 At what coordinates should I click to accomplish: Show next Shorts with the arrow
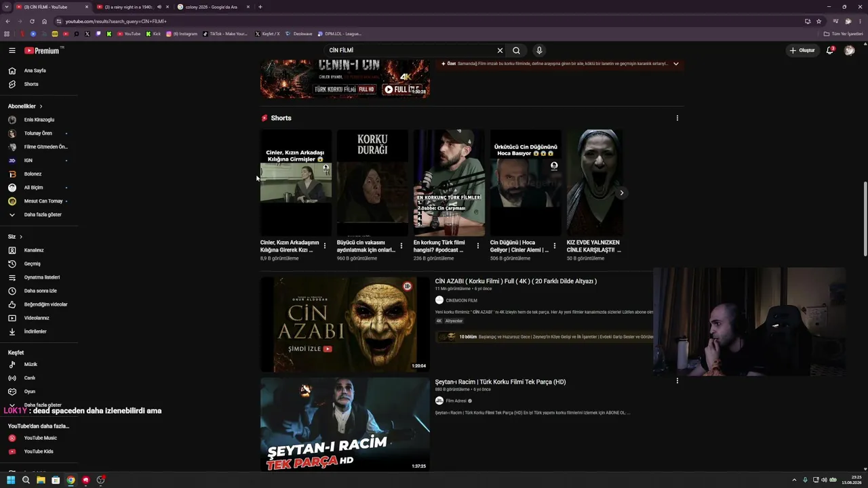[x=621, y=192]
